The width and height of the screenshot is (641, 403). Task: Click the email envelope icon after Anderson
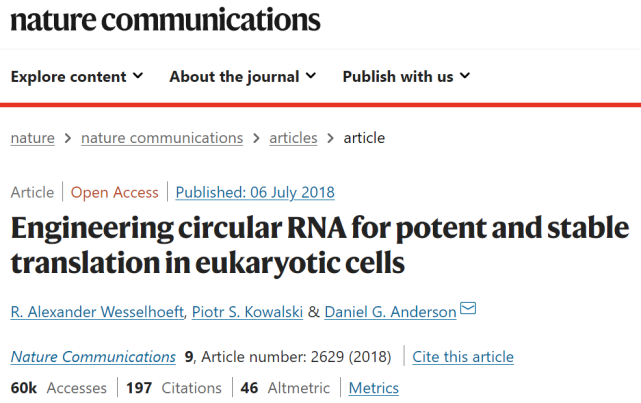pyautogui.click(x=468, y=310)
